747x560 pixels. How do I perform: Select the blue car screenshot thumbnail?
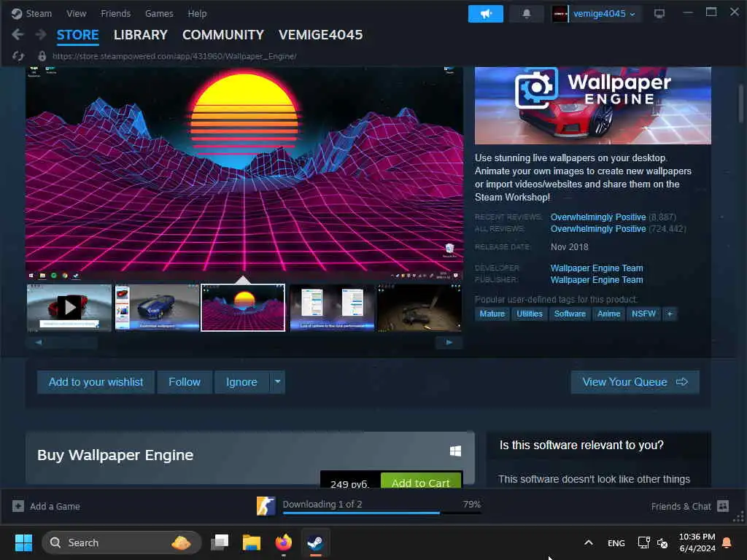click(x=158, y=308)
